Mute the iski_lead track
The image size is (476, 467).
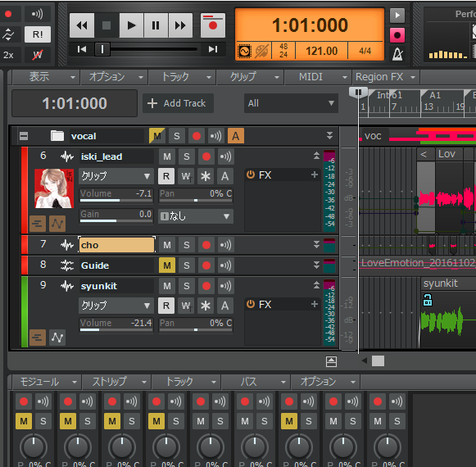tap(167, 156)
